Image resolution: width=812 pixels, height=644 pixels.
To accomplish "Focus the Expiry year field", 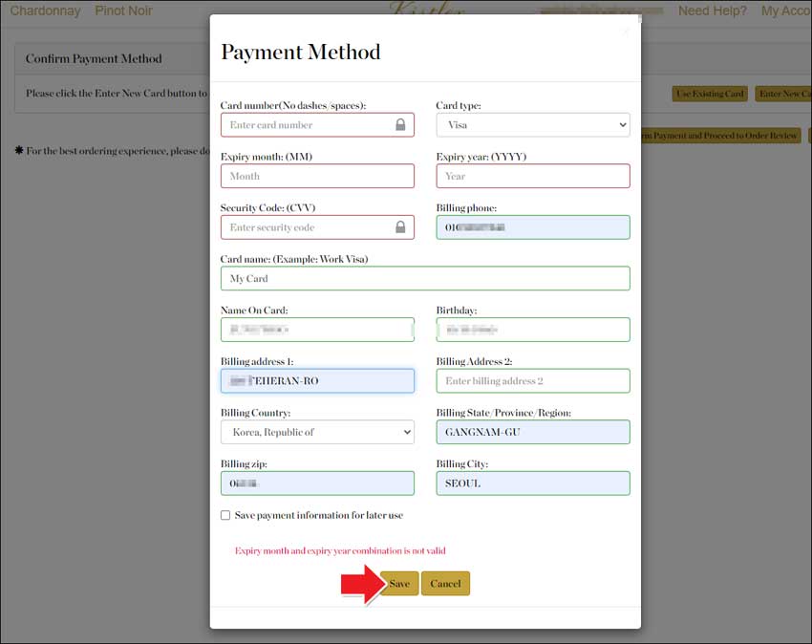I will click(533, 176).
